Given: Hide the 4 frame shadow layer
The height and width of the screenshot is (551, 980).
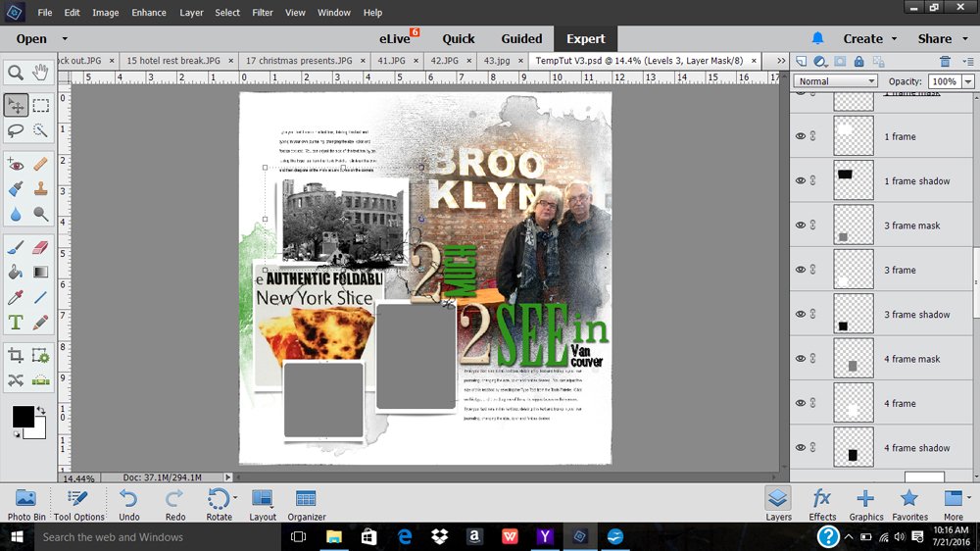Looking at the screenshot, I should (800, 447).
